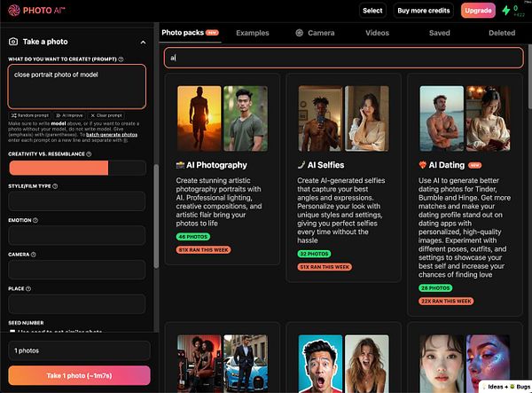Click the 46 PHOTOS badge

[192, 237]
